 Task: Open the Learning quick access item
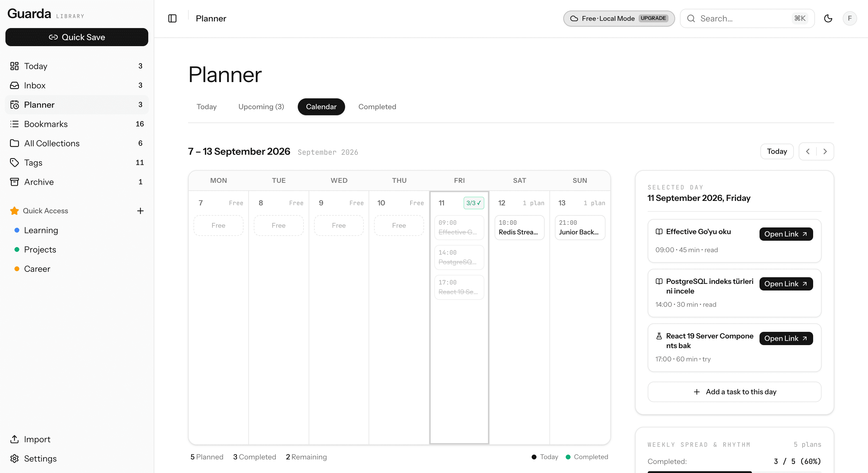tap(77, 230)
